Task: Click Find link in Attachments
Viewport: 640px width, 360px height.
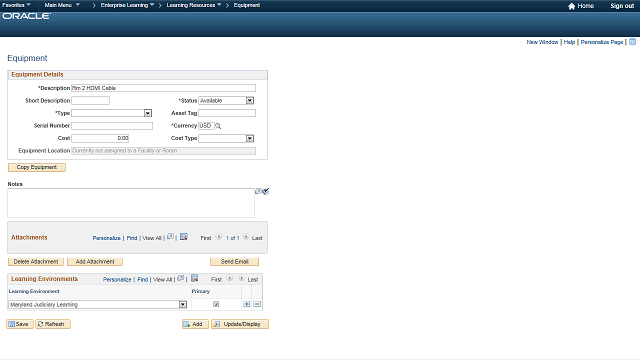Action: click(132, 238)
